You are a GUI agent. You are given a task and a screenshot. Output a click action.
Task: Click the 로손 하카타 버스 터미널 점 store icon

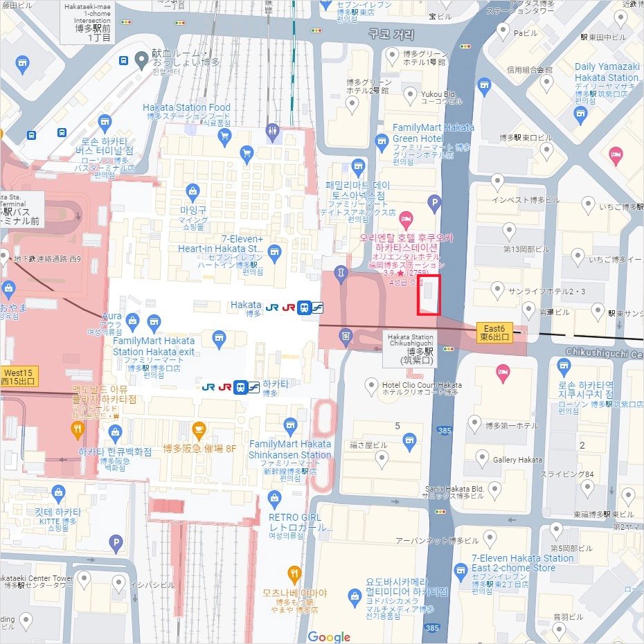105,123
